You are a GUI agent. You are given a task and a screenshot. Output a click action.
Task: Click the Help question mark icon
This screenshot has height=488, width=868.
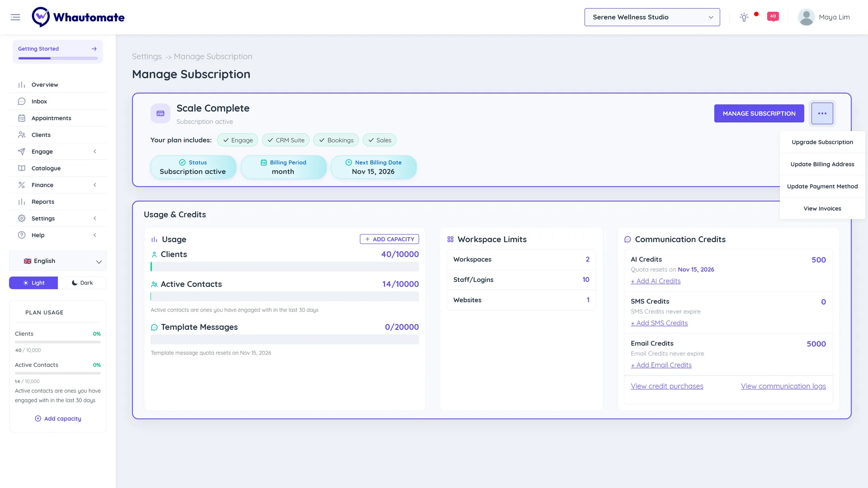(22, 235)
